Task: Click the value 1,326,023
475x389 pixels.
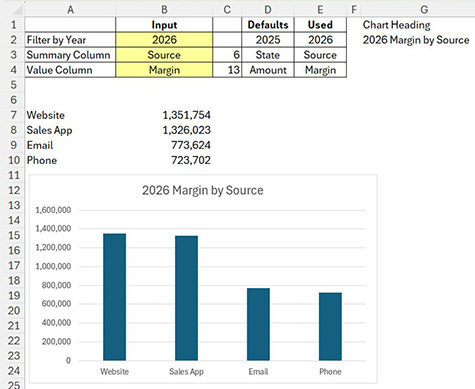Action: [186, 130]
